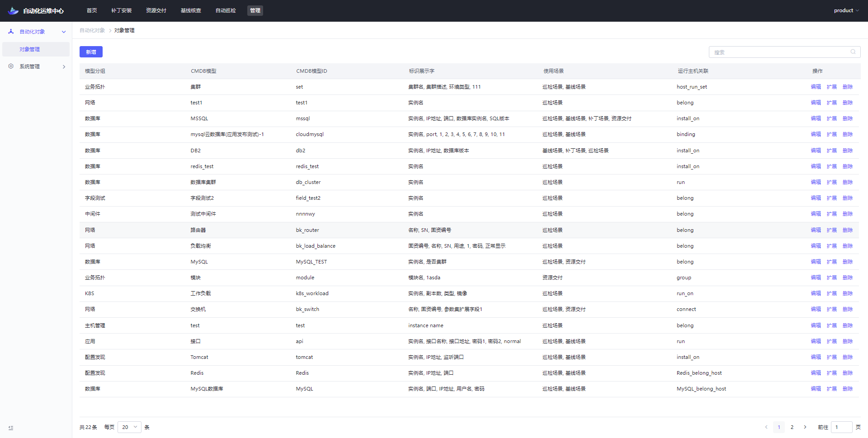The height and width of the screenshot is (438, 868).
Task: Open the 补丁安装 top menu
Action: tap(121, 10)
